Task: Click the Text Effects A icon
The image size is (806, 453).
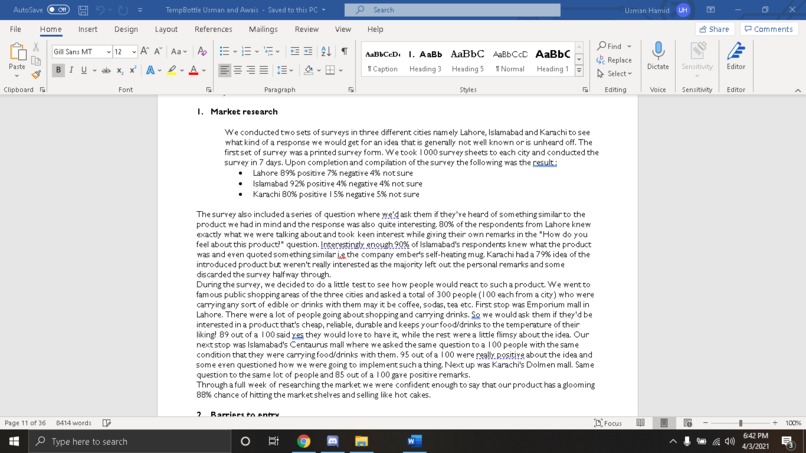Action: coord(150,70)
